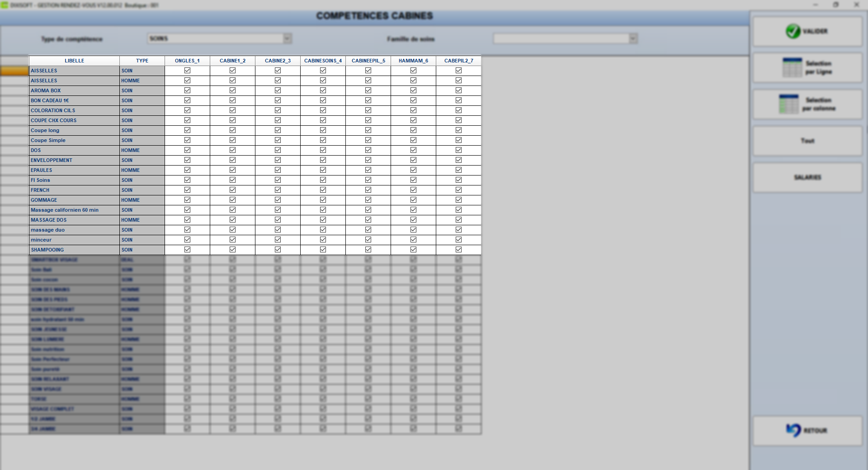The width and height of the screenshot is (868, 470).
Task: Uncheck CABINESOINS_4 for COUPE CHX COURS
Action: [x=323, y=120]
